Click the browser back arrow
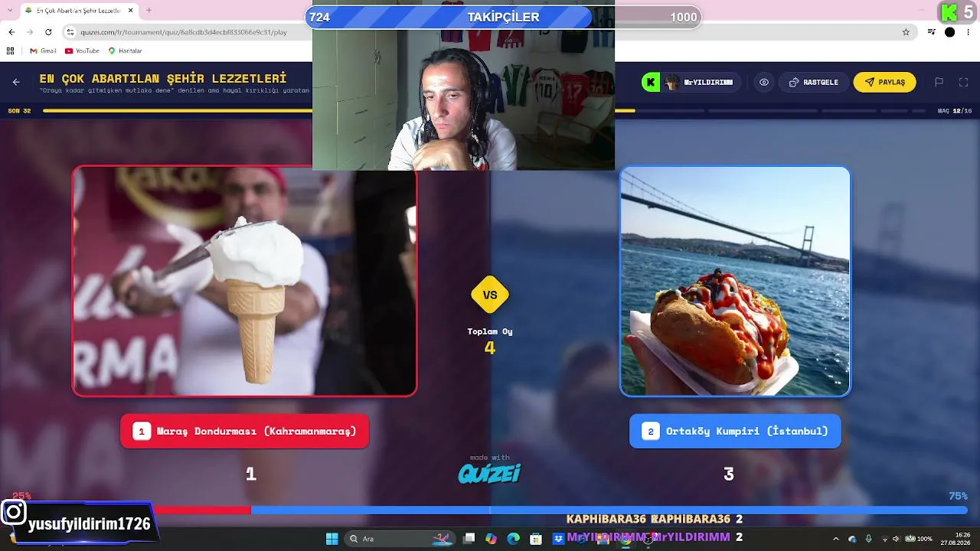Image resolution: width=980 pixels, height=551 pixels. [x=11, y=32]
